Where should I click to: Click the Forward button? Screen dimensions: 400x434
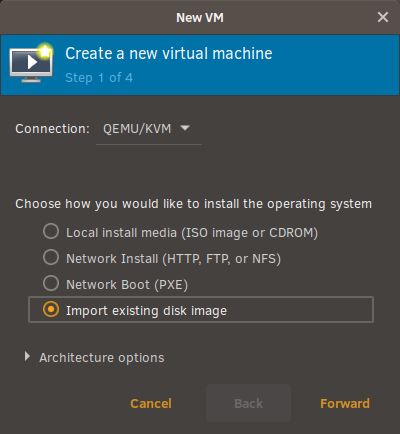pos(345,403)
